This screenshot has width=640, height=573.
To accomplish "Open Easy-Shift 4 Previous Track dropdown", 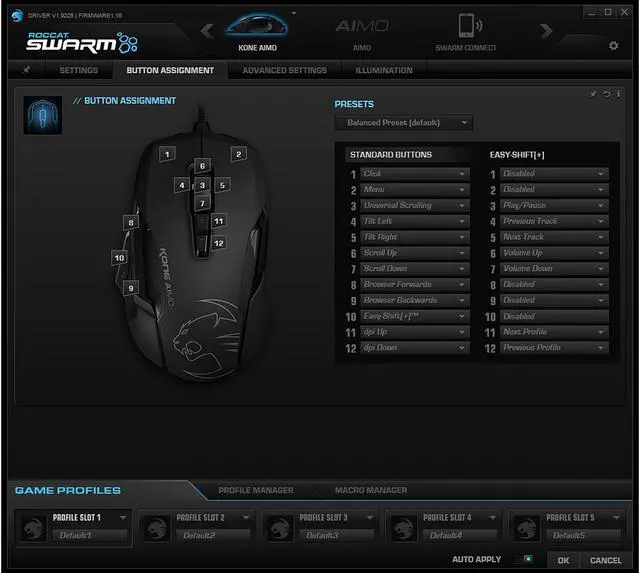I will 554,221.
